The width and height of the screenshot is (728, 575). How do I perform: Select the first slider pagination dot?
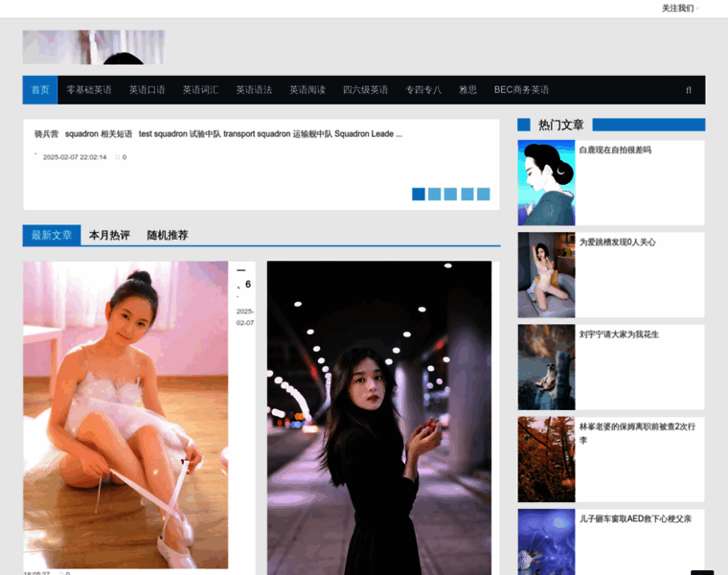pos(419,194)
